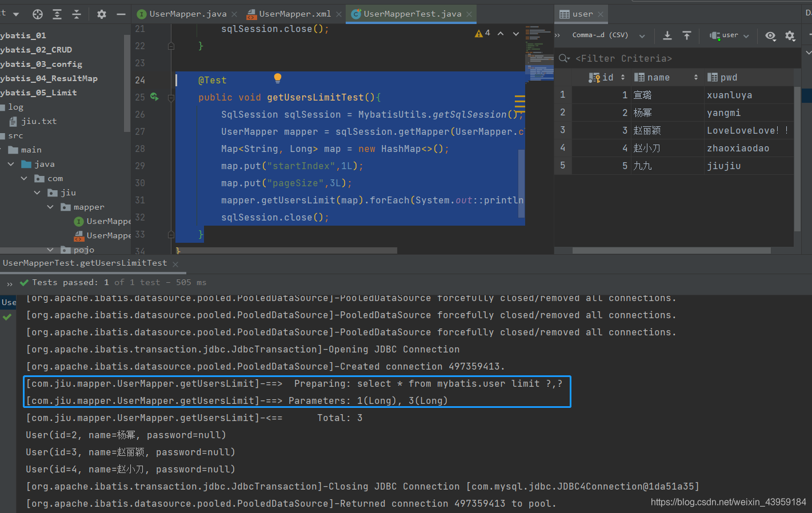Click import data upload icon in database toolbar
Image resolution: width=812 pixels, height=513 pixels.
(687, 35)
